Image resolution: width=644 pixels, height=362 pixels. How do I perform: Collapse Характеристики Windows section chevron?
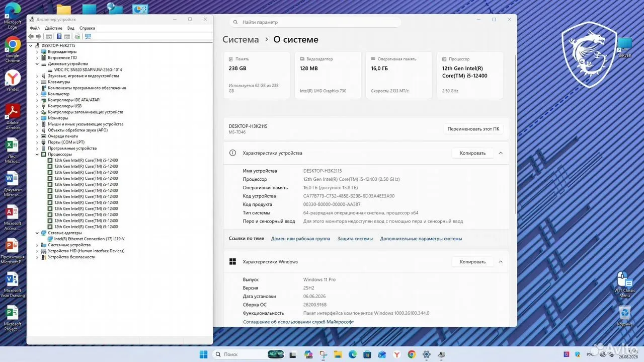[501, 262]
